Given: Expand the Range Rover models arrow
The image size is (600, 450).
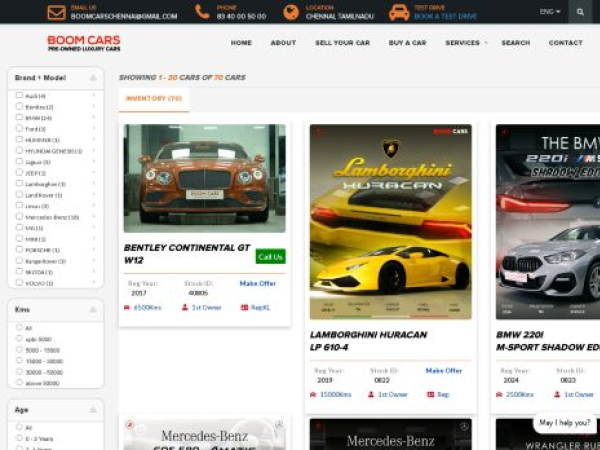Looking at the screenshot, I should 94,261.
